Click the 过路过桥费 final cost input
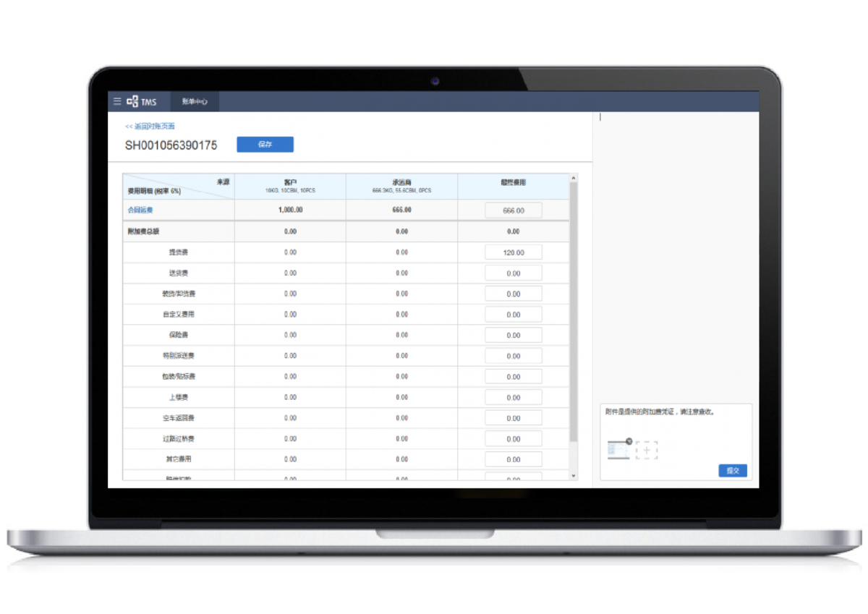Image resolution: width=868 pixels, height=614 pixels. (513, 439)
